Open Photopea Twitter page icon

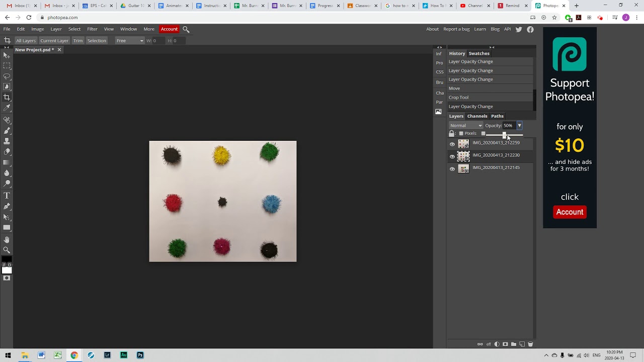(519, 29)
